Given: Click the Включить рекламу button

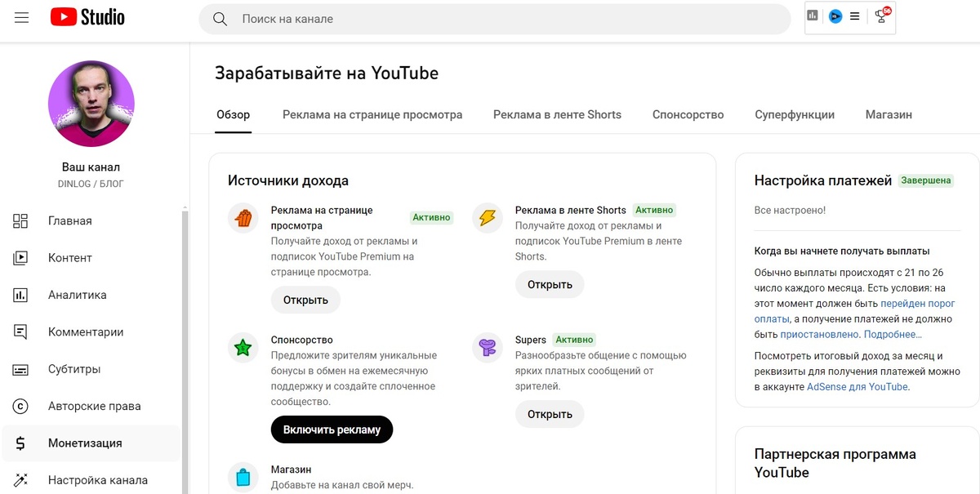Looking at the screenshot, I should pyautogui.click(x=332, y=429).
